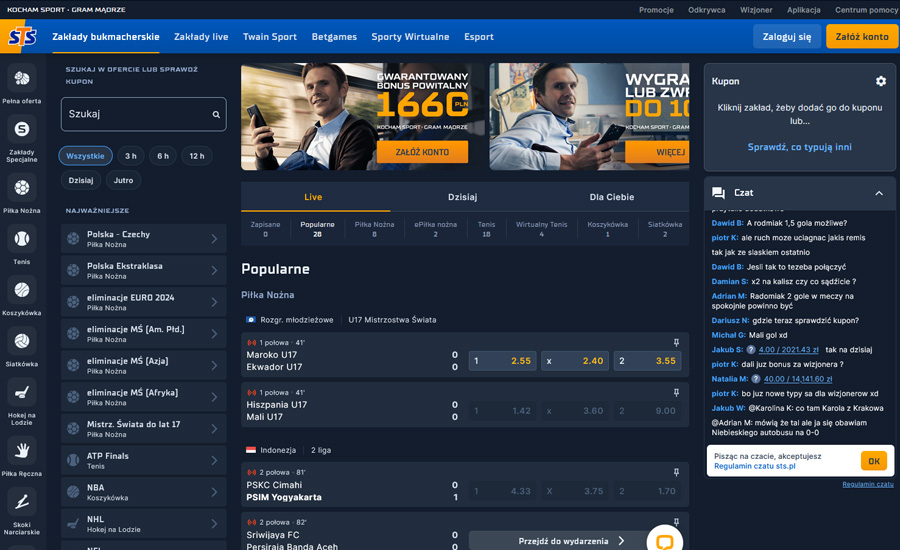Select Koszykówka sidebar icon

click(x=22, y=290)
